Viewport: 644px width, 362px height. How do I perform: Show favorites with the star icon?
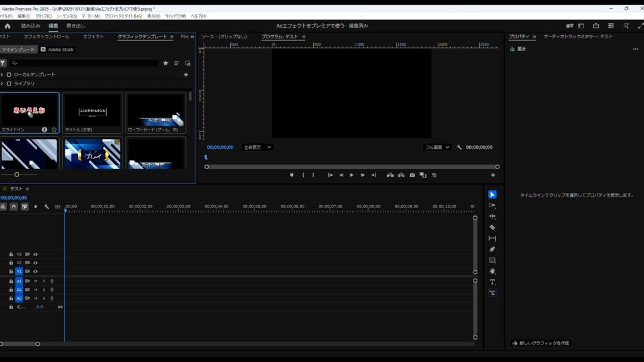pos(165,63)
